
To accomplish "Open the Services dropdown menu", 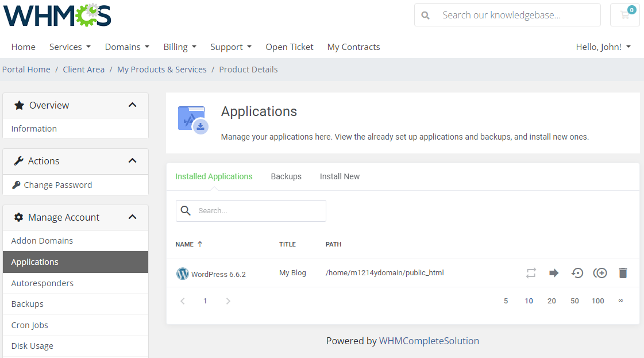I will (x=70, y=47).
